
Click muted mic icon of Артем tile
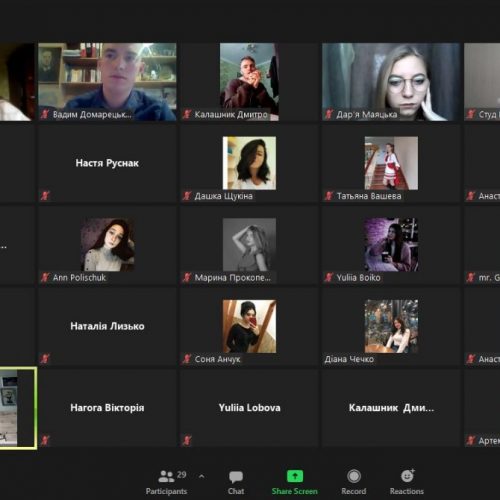[471, 441]
